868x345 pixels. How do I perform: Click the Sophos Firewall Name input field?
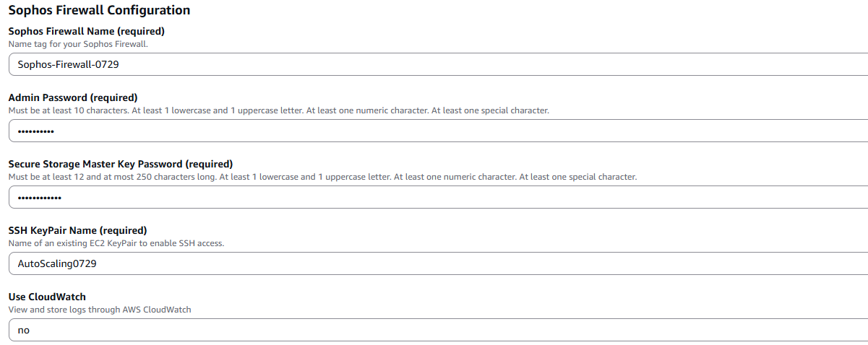(434, 64)
